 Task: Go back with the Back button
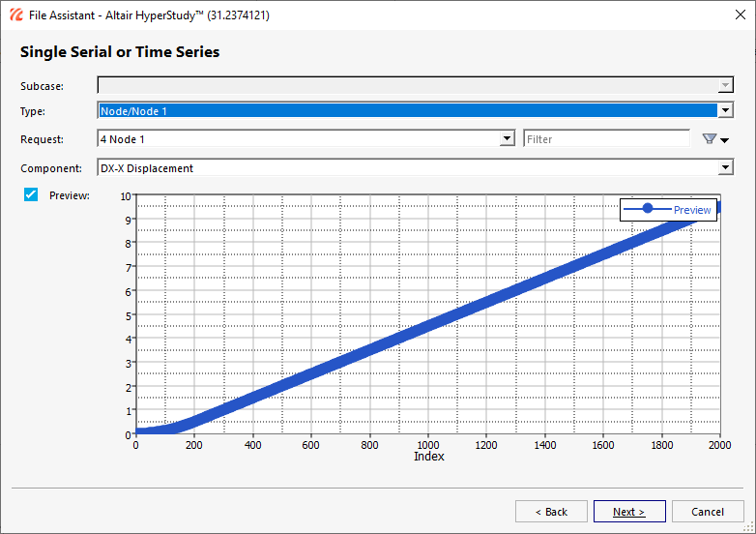tap(551, 512)
